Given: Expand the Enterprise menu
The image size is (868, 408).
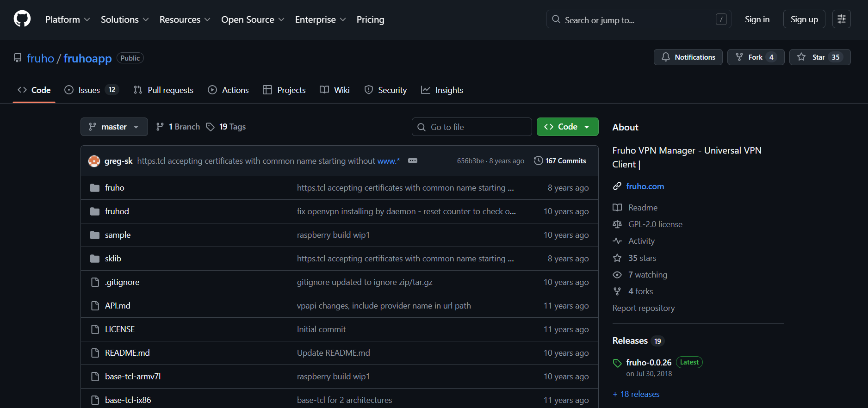Looking at the screenshot, I should [321, 19].
